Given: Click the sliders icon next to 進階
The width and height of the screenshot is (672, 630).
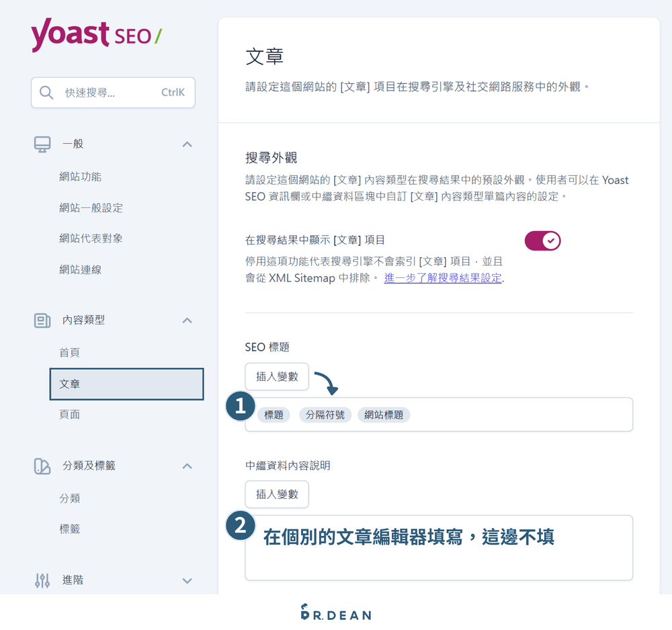Looking at the screenshot, I should coord(42,580).
